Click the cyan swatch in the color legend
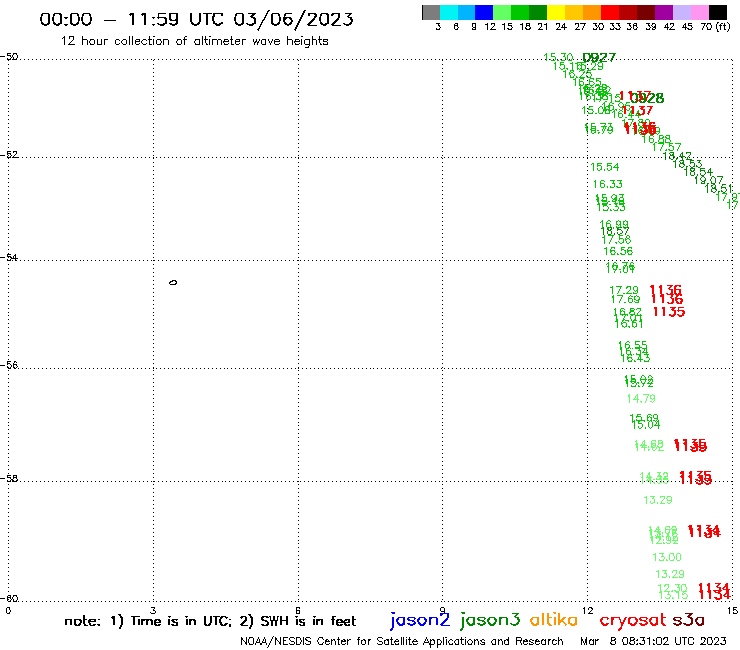Screen dimensions: 740x650 (x=449, y=12)
